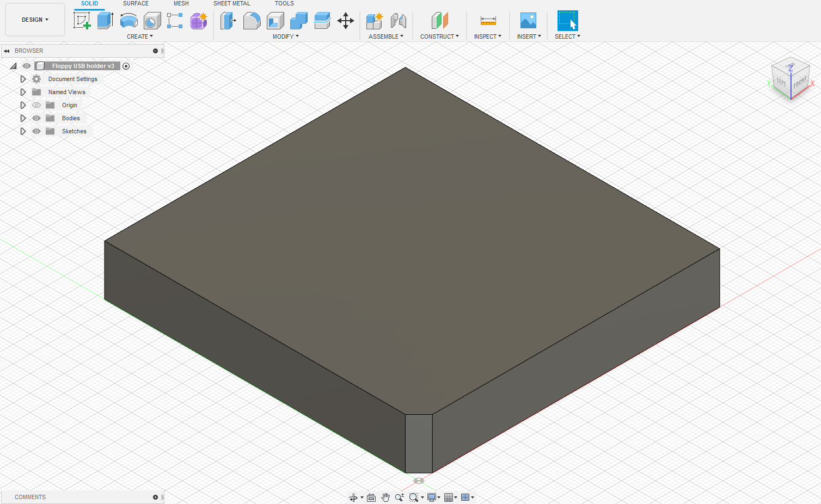Activate the Pan hand tool
Image resolution: width=821 pixels, height=504 pixels.
coord(385,497)
